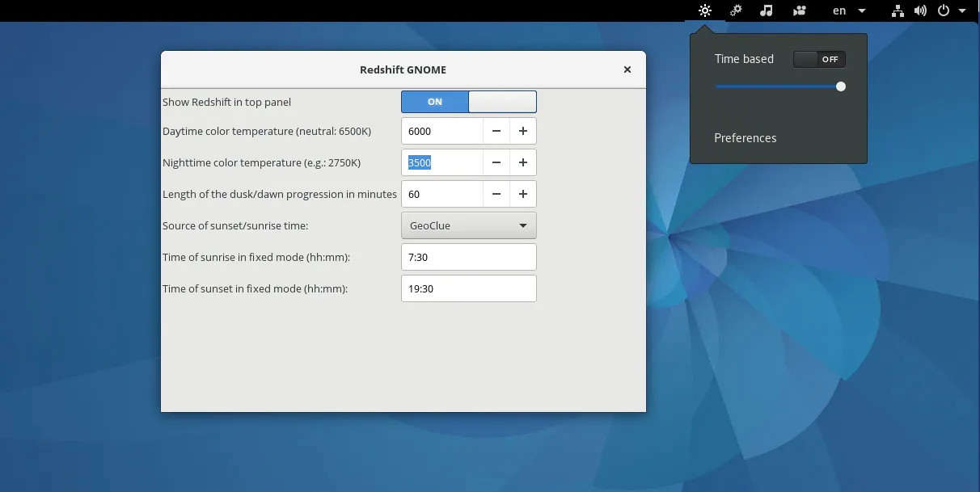Open the music note indicator in top panel
The image size is (980, 492).
[767, 11]
